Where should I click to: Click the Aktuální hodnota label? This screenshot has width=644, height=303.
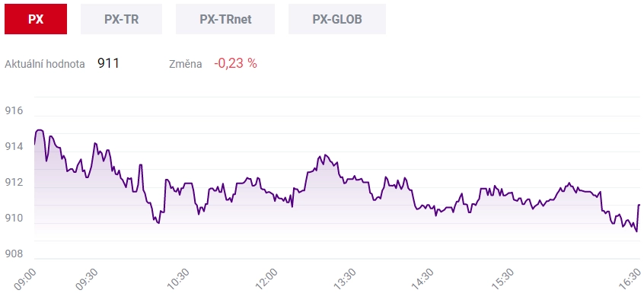tap(45, 65)
